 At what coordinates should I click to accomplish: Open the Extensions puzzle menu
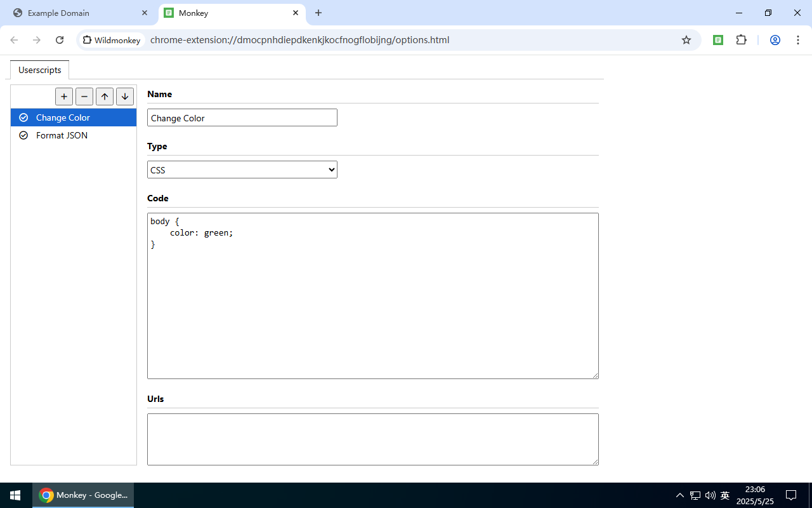pyautogui.click(x=741, y=40)
